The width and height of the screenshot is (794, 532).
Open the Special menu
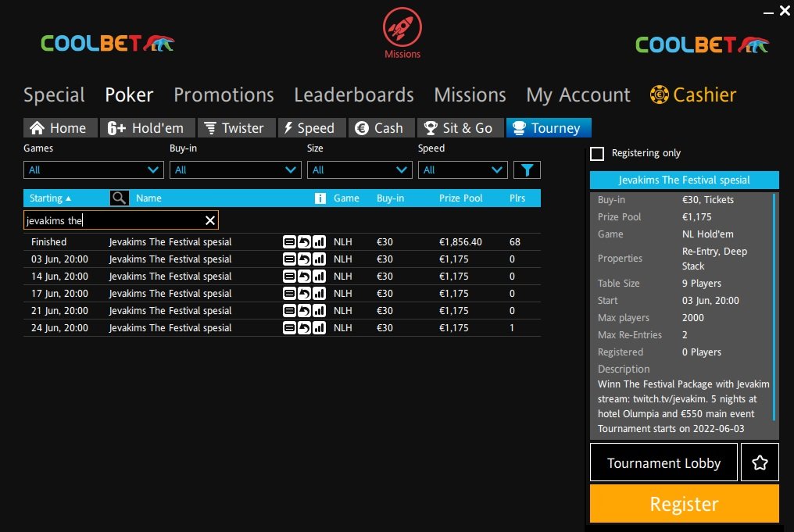54,95
